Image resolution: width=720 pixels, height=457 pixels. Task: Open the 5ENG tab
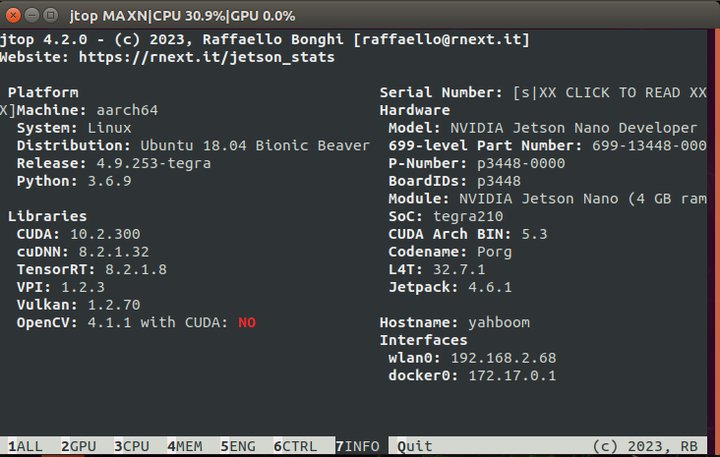[x=238, y=446]
